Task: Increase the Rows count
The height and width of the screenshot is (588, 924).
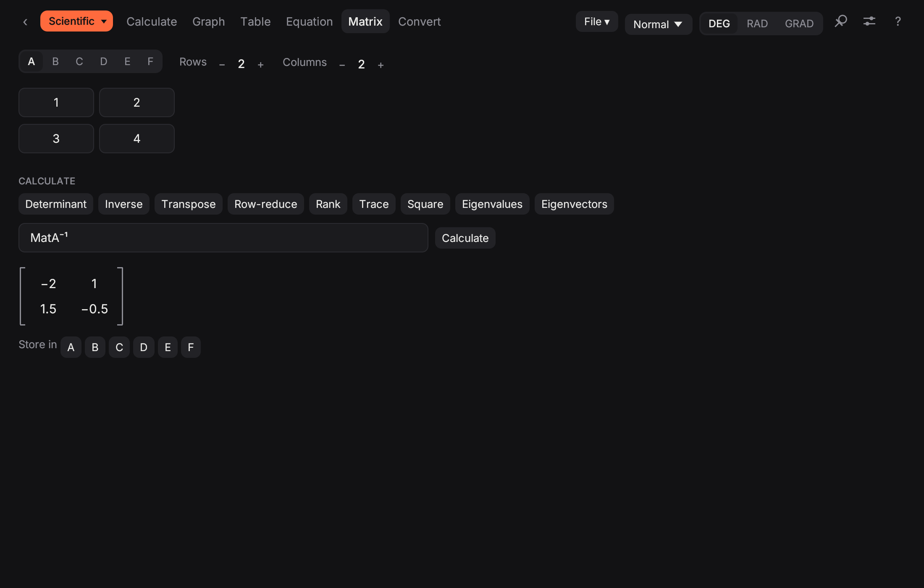Action: click(260, 65)
